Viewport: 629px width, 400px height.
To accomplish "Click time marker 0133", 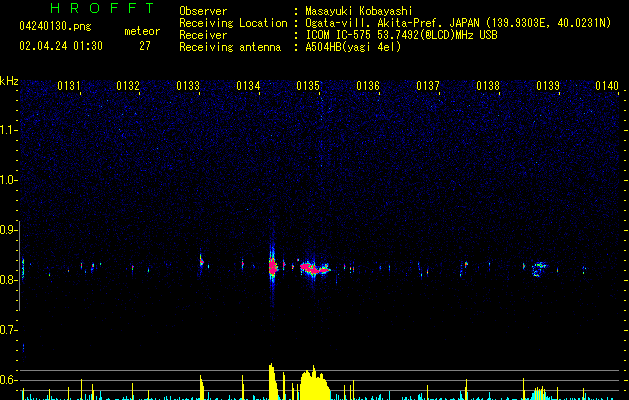I will [x=188, y=86].
